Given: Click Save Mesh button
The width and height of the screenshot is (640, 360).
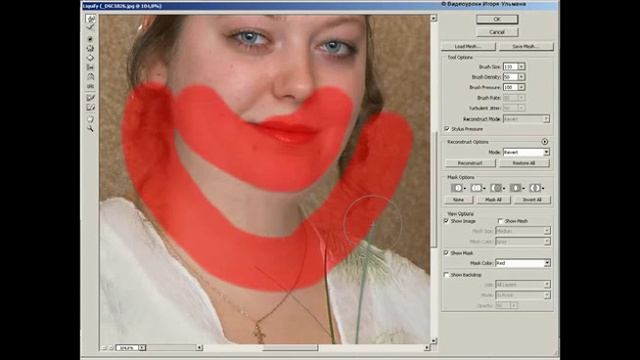Looking at the screenshot, I should coord(526,47).
